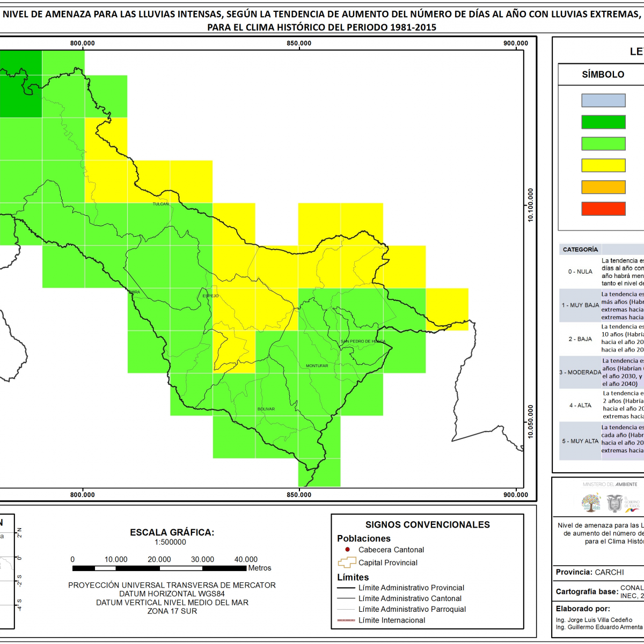Click the CATEGORÍA table header
Viewport: 644px width, 644px height.
tap(580, 250)
